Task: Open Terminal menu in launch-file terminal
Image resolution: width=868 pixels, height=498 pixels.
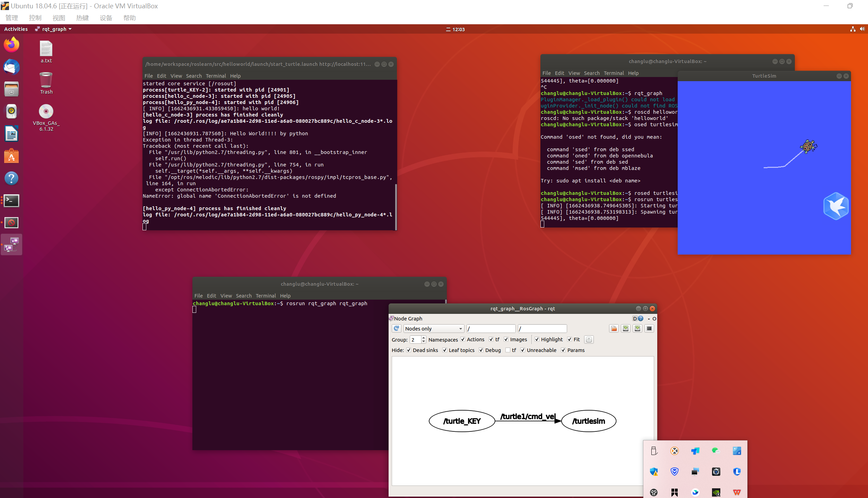Action: (x=216, y=76)
